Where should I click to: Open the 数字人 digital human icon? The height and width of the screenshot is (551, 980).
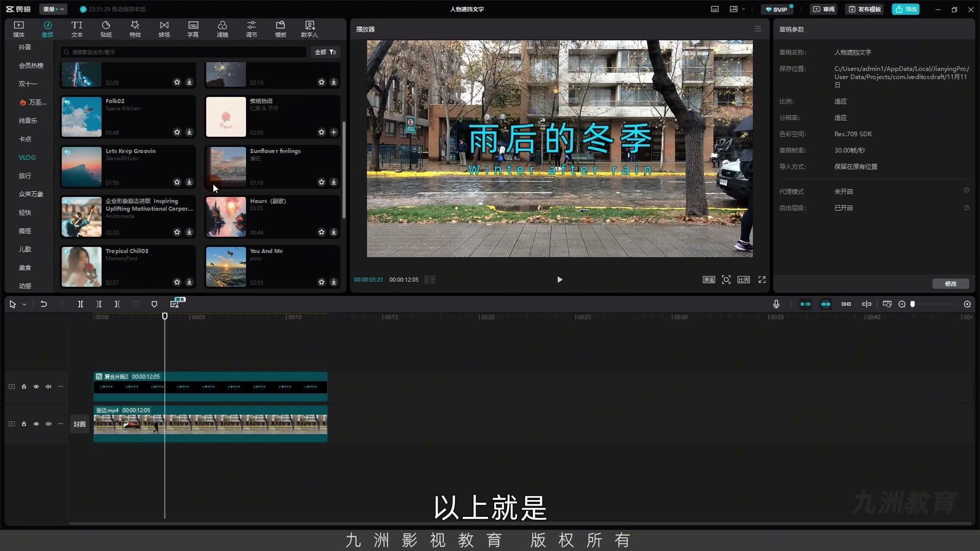(x=309, y=29)
